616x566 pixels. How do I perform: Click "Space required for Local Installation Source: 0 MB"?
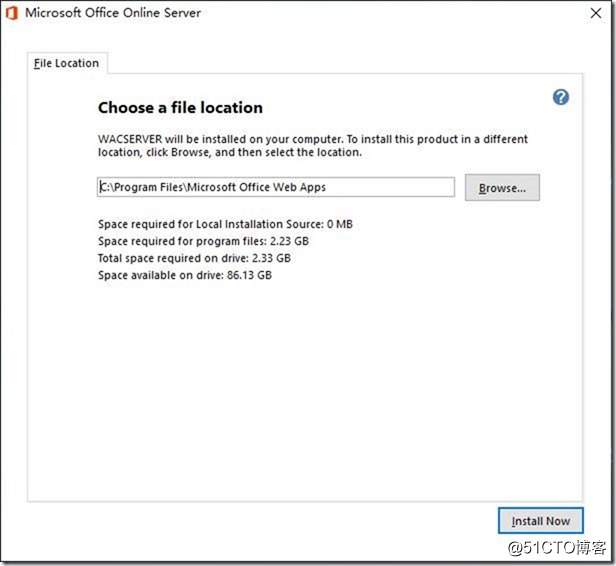tap(226, 224)
